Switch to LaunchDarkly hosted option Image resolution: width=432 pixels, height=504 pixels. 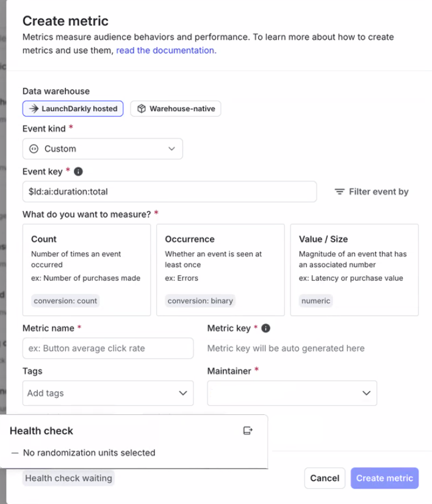pyautogui.click(x=73, y=109)
